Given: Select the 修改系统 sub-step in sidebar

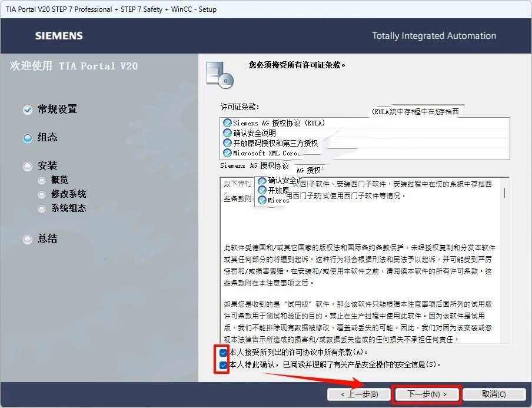Looking at the screenshot, I should (68, 194).
